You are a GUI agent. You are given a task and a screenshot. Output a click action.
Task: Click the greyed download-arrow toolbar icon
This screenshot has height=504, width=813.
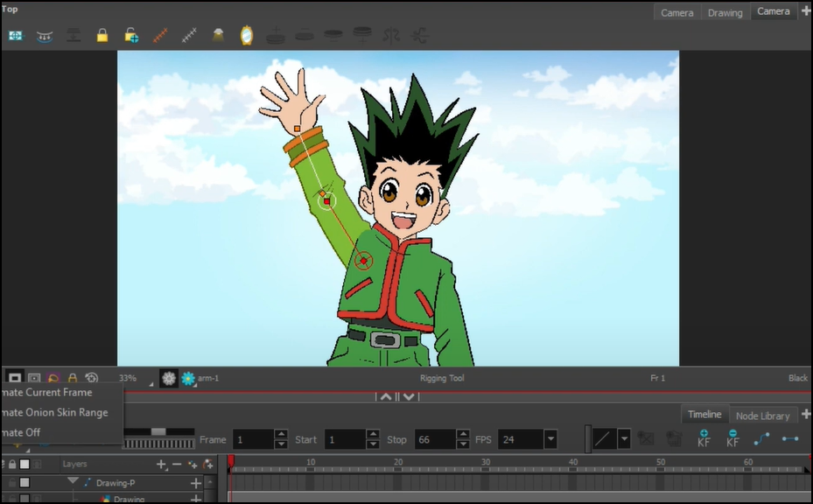pos(74,35)
